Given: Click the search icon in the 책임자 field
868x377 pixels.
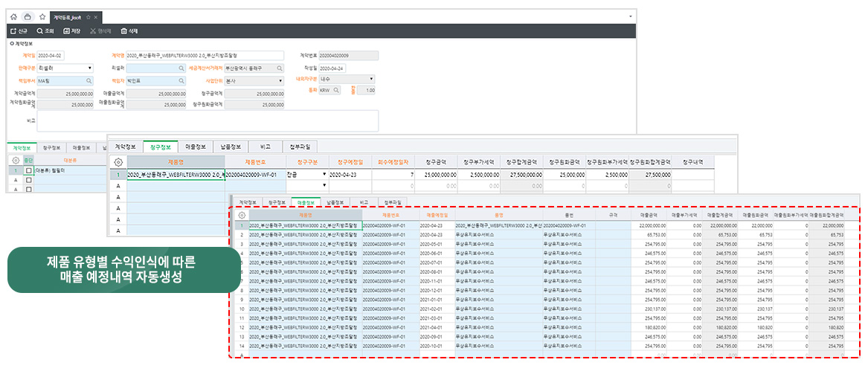Looking at the screenshot, I should (181, 81).
